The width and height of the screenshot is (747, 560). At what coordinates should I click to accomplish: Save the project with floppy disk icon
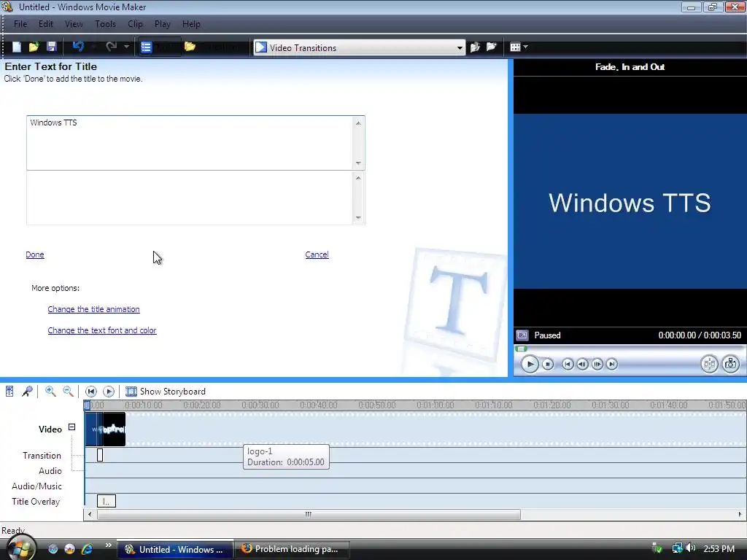pos(52,47)
